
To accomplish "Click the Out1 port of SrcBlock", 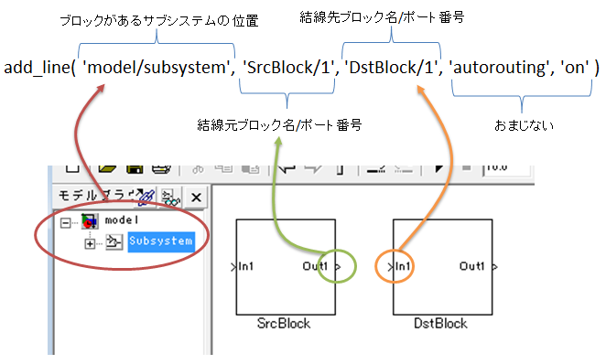I will pos(338,266).
